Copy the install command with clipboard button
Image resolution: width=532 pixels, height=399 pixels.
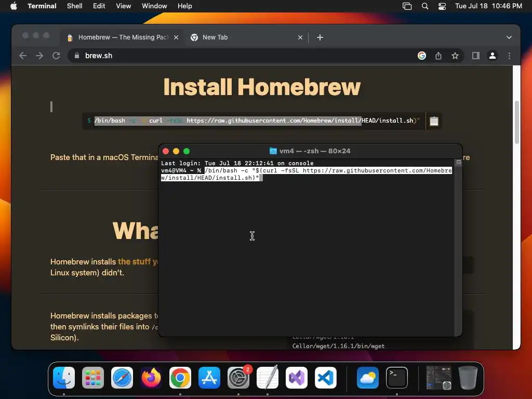(434, 121)
